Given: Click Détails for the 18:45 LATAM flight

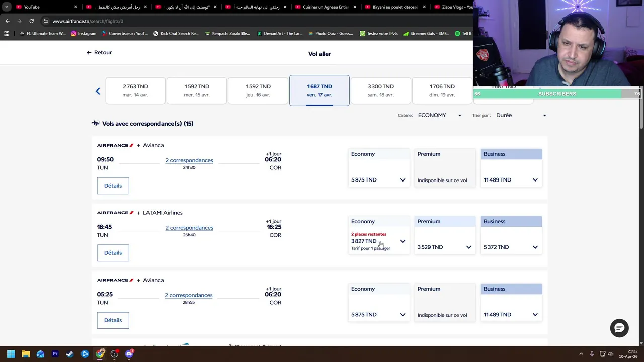Looking at the screenshot, I should tap(113, 253).
